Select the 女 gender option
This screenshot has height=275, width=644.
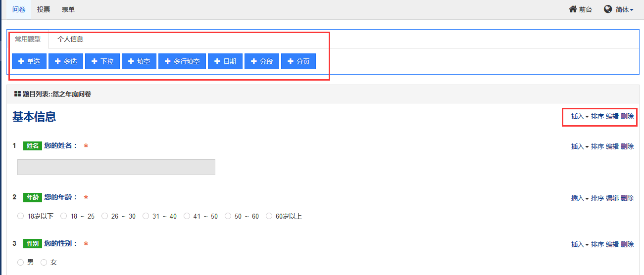coord(44,262)
